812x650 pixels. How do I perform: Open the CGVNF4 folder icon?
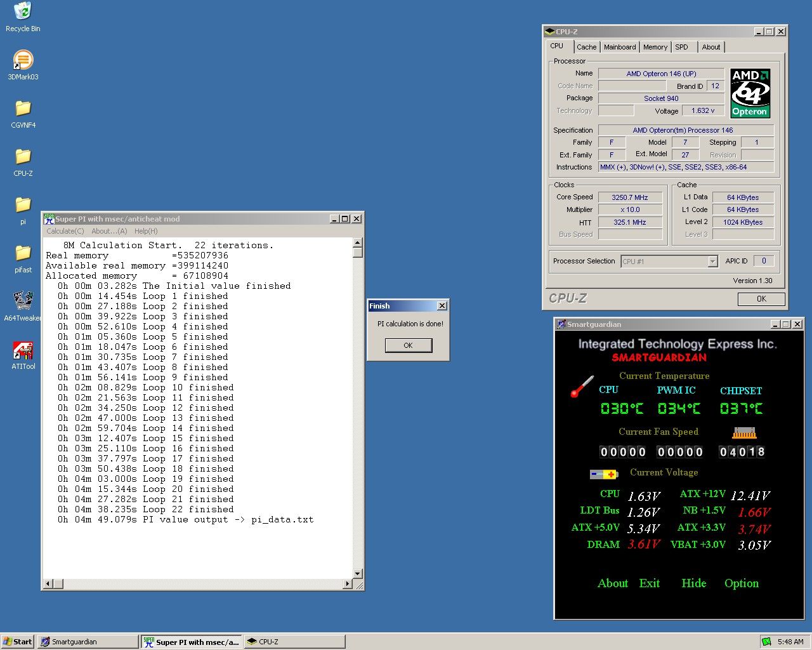(23, 113)
